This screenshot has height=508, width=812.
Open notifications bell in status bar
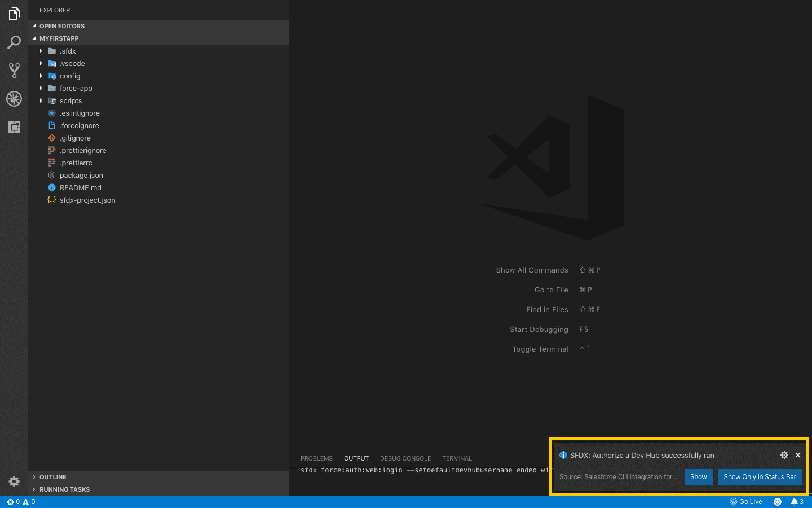(797, 502)
